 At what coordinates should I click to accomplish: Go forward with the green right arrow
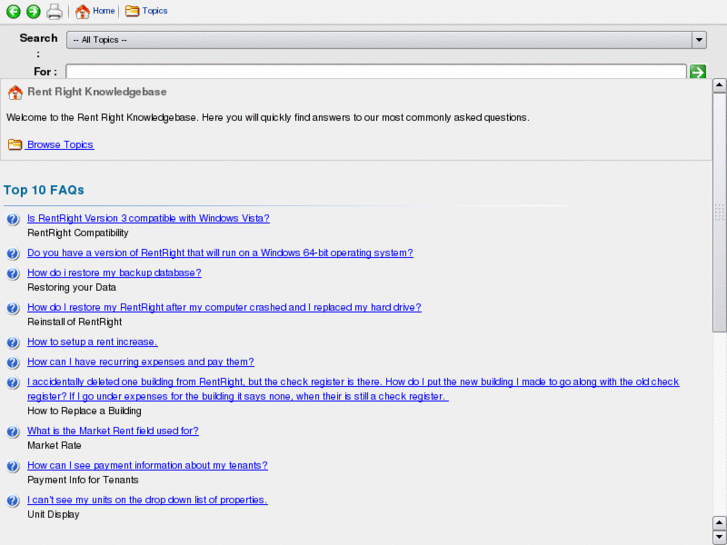coord(33,11)
